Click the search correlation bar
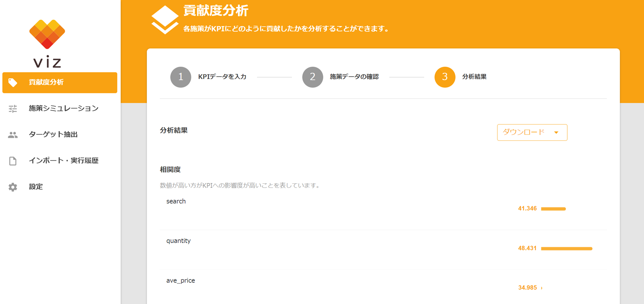The width and height of the screenshot is (644, 304). [553, 209]
